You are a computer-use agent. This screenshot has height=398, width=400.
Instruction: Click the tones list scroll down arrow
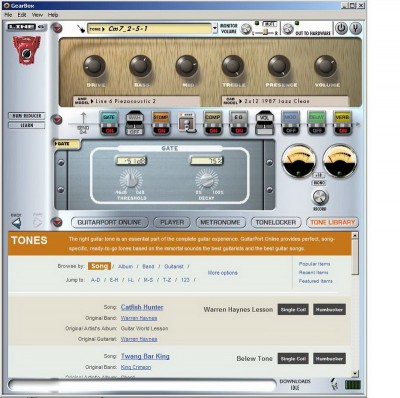[355, 373]
